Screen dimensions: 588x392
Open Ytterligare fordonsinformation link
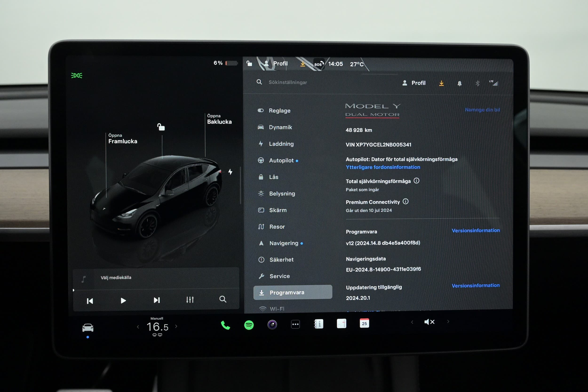pos(383,167)
